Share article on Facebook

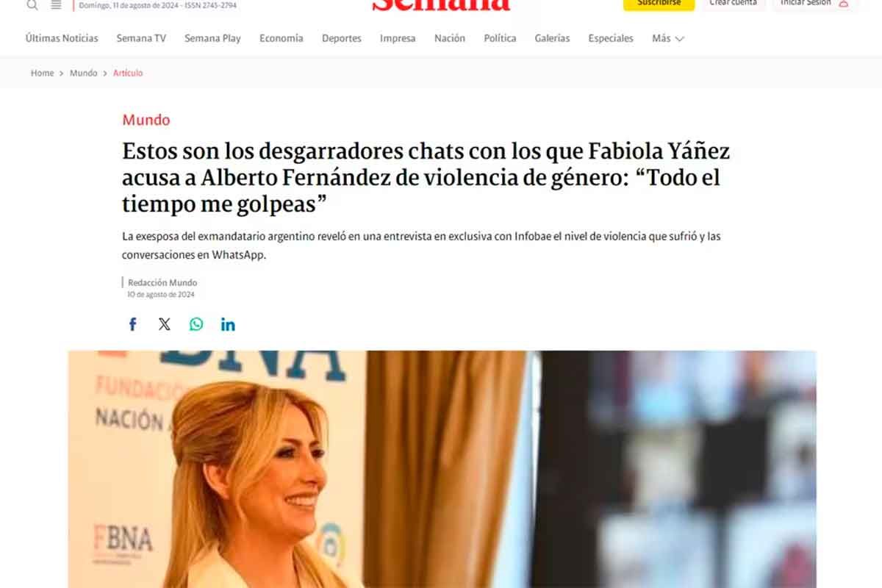click(133, 324)
